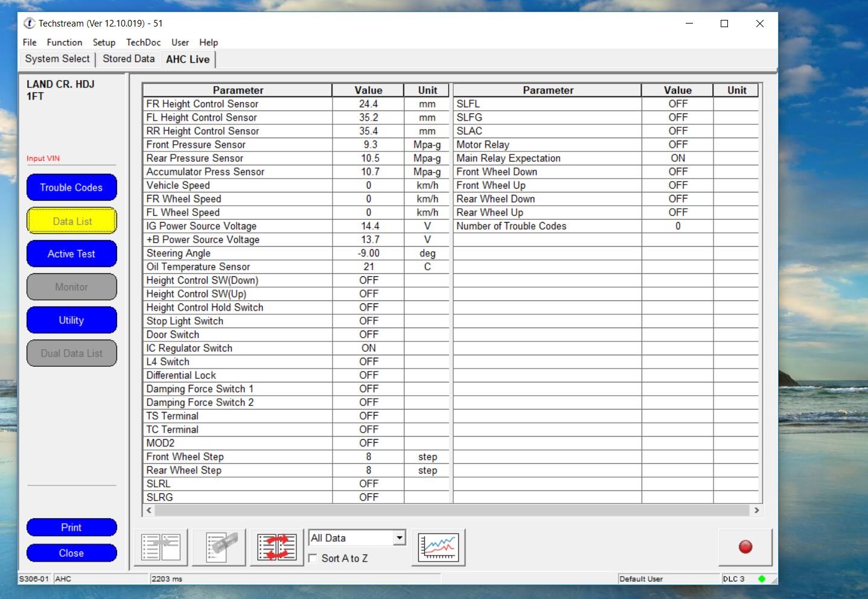
Task: Click the record (red dot) button
Action: [745, 547]
